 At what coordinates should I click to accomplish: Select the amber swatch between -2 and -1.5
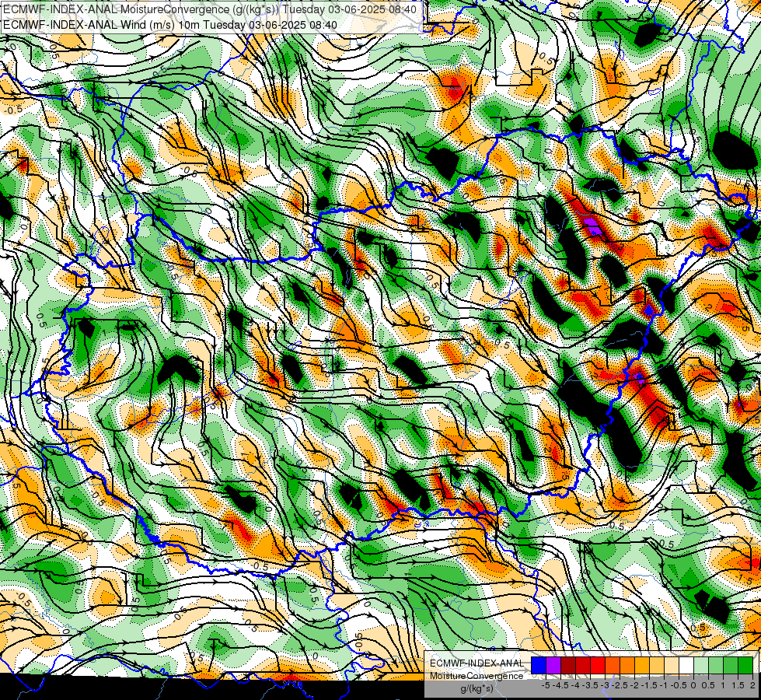coord(642,665)
